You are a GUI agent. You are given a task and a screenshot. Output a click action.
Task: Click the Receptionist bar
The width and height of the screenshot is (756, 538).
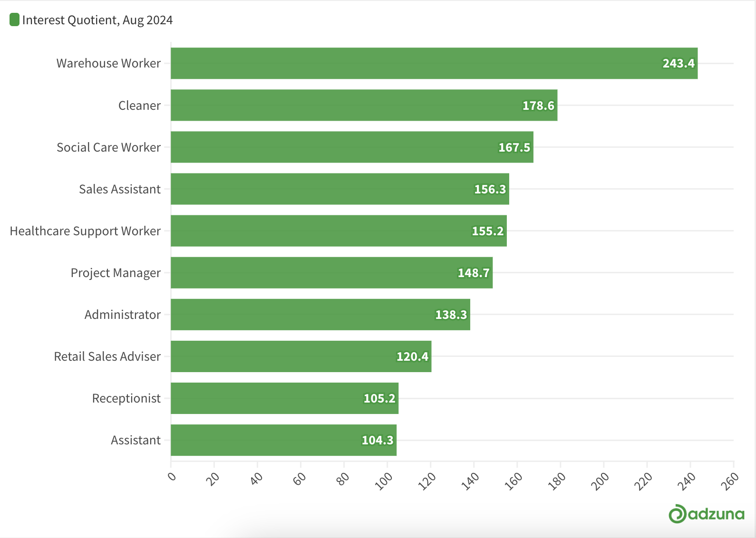click(x=285, y=398)
